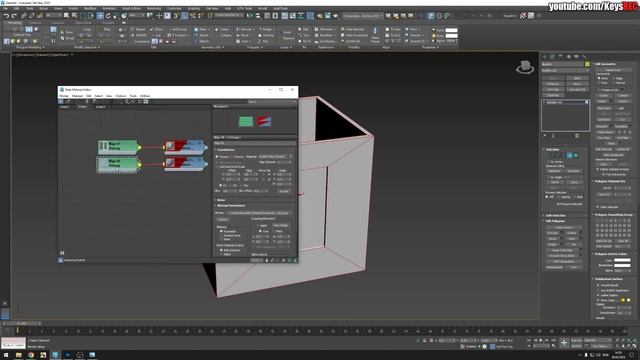
Task: Select Environ radio in Coordinates rollout
Action: coord(232,157)
